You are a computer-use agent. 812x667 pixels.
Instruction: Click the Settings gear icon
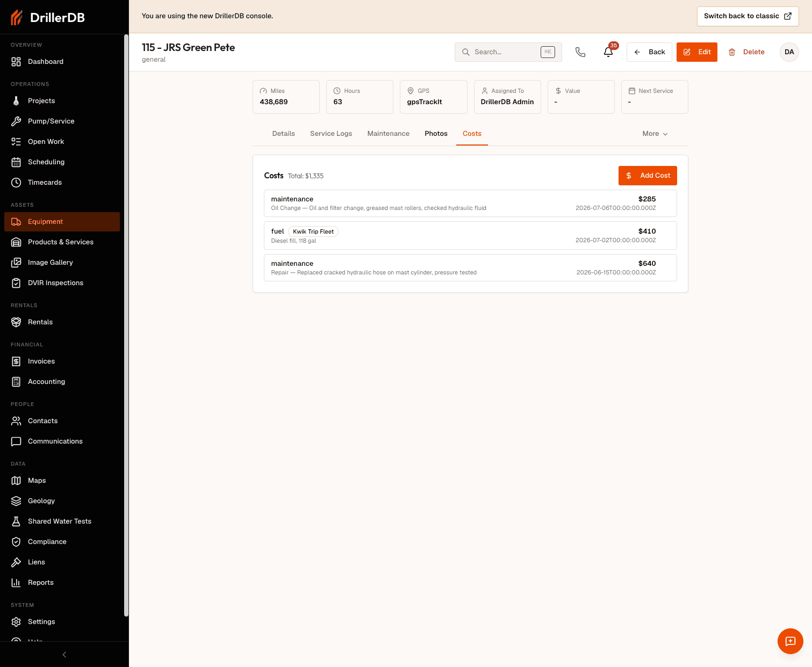tap(16, 622)
